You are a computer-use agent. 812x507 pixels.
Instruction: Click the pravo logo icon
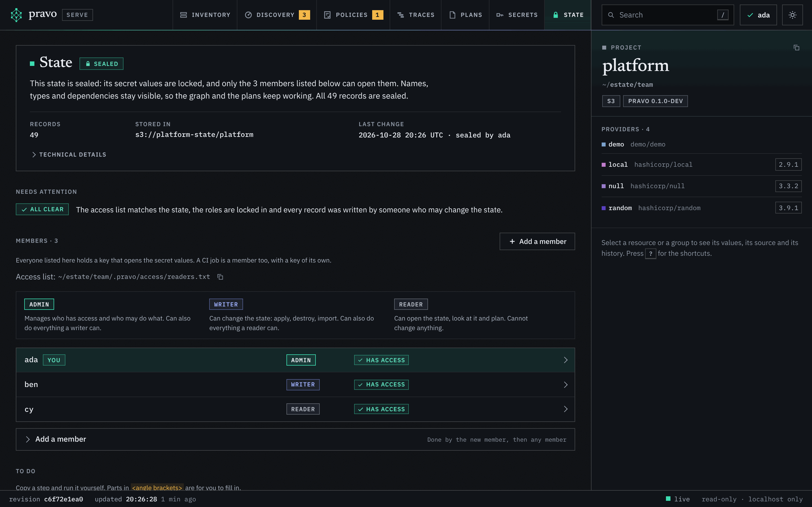[x=16, y=15]
